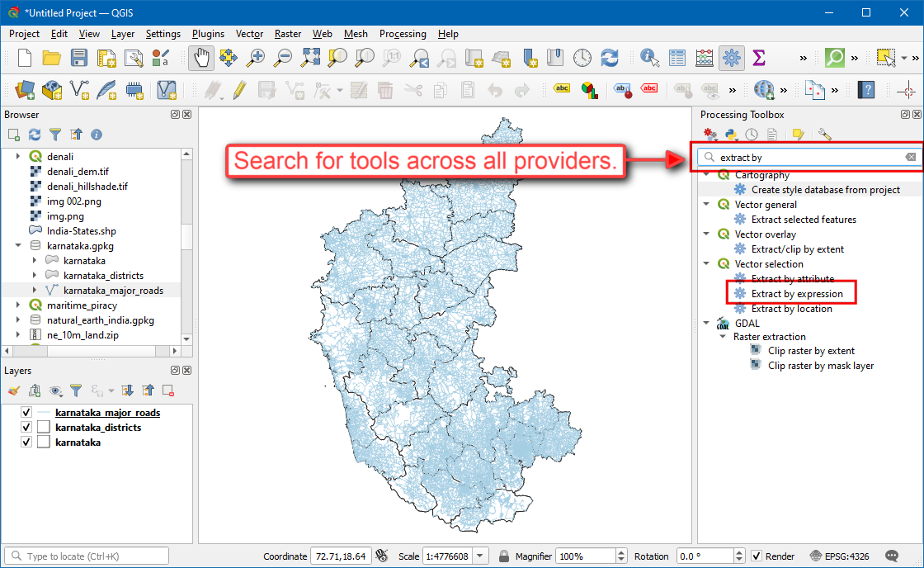Open the Plugins menu
The width and height of the screenshot is (924, 568).
click(x=208, y=34)
